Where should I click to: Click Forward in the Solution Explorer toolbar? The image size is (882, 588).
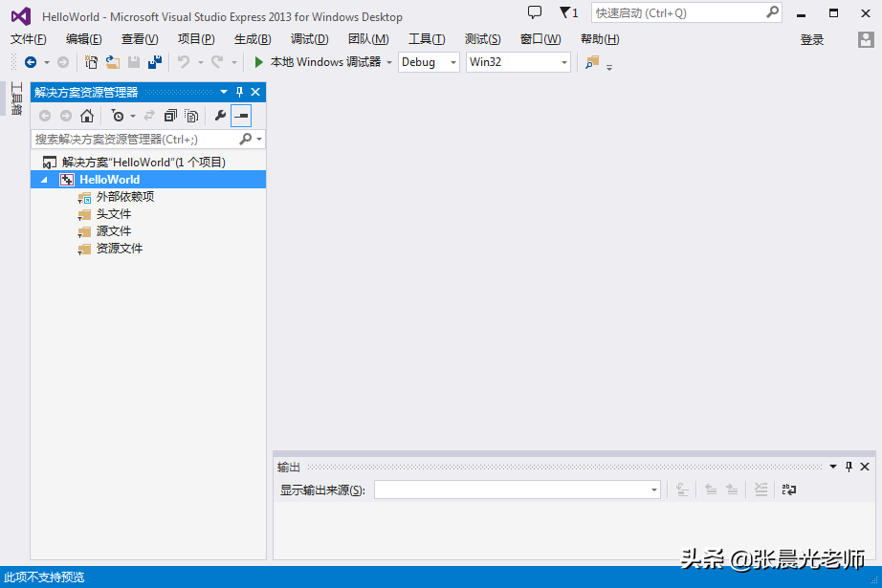click(66, 116)
